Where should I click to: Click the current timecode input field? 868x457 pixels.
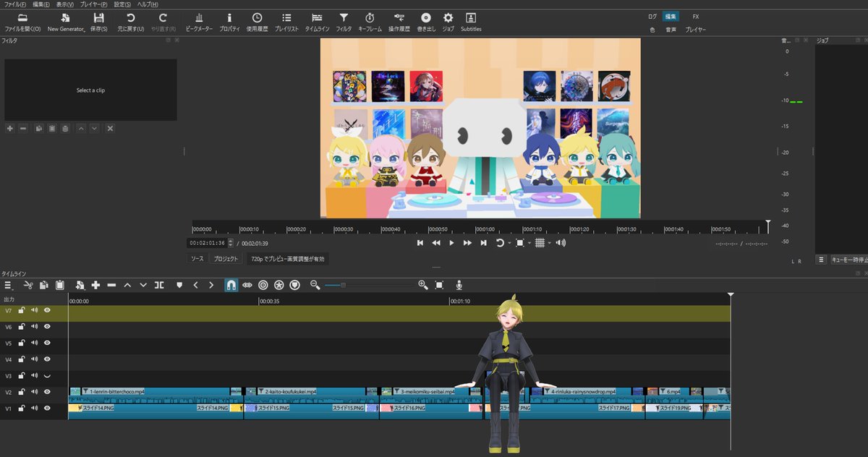pyautogui.click(x=207, y=243)
